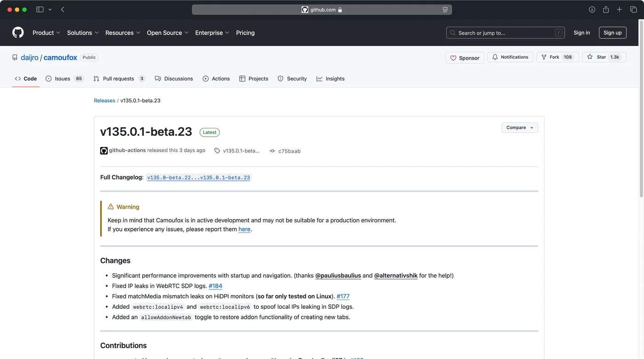Show tab overview icon

633,10
